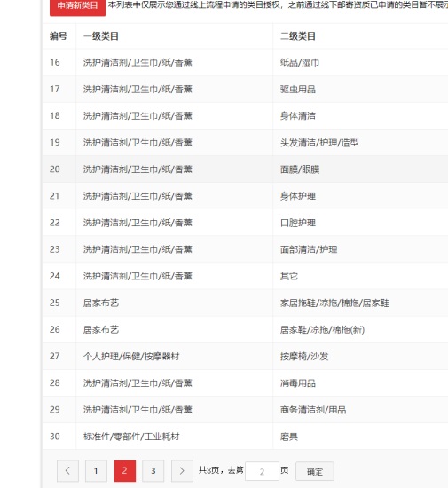Viewport: 448px width, 488px height.
Task: Select row 25 家居拖鞋/凉拖/棉拖/居家鞋
Action: tap(245, 303)
